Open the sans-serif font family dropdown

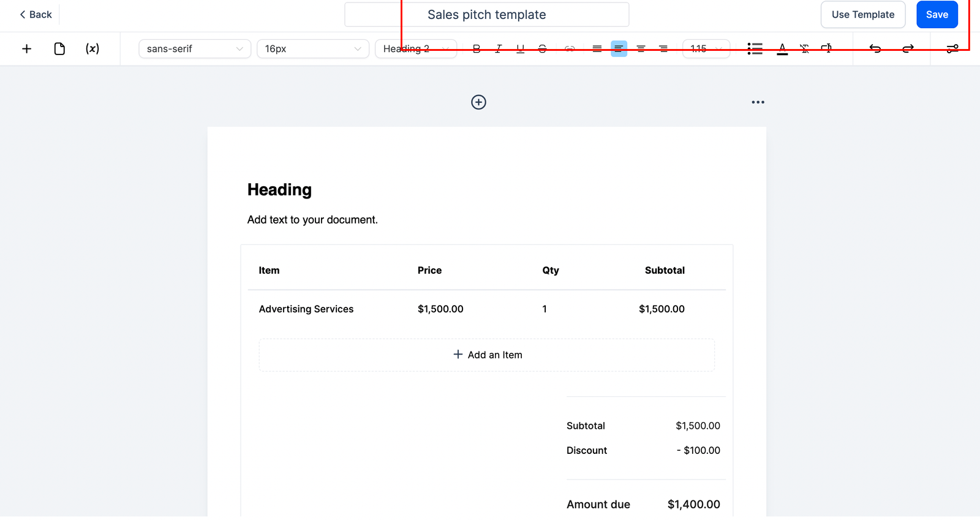[195, 49]
